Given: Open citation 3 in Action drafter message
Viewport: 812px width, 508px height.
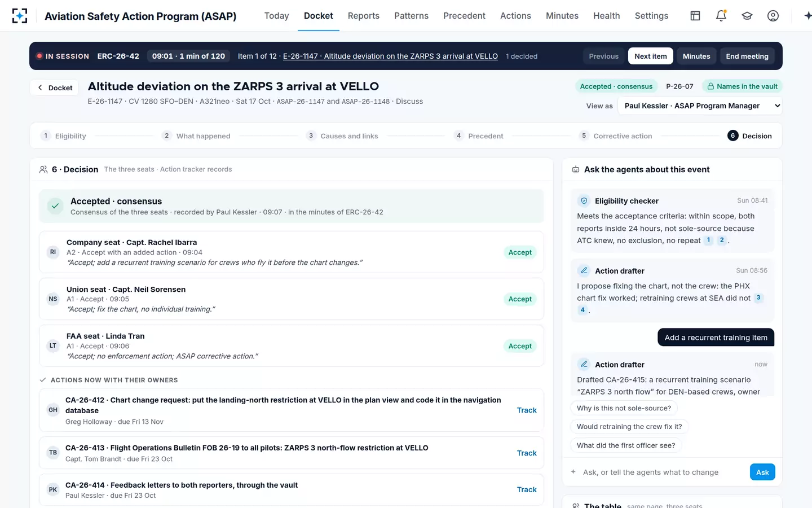Looking at the screenshot, I should click(x=758, y=297).
